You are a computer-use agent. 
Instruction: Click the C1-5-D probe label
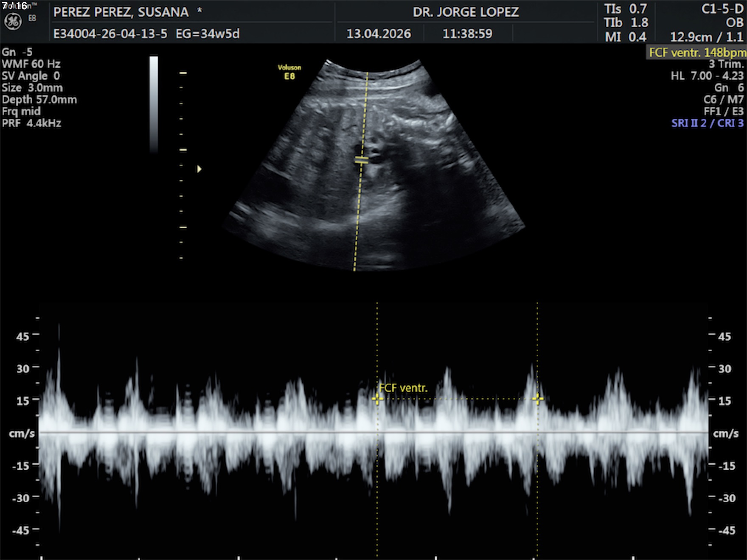722,9
